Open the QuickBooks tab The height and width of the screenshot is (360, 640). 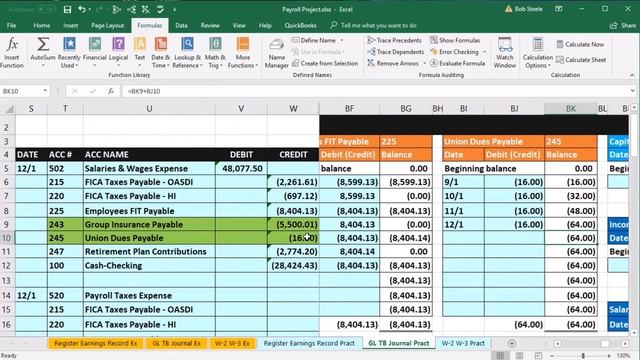click(x=300, y=25)
